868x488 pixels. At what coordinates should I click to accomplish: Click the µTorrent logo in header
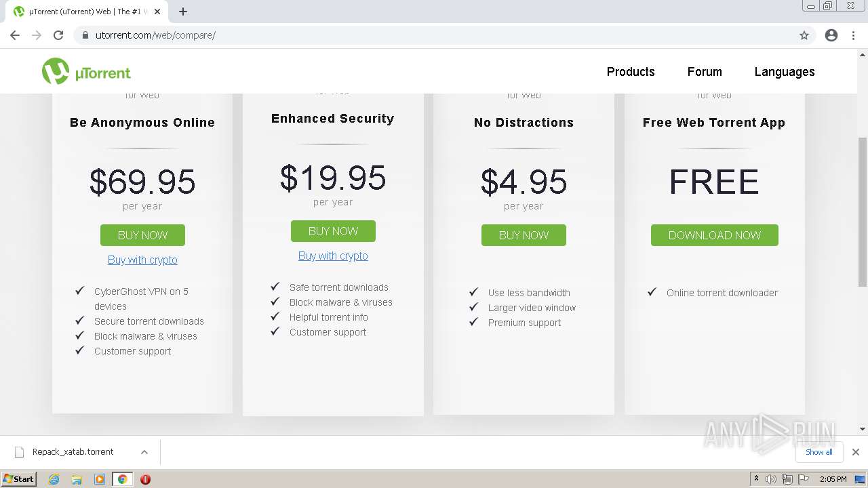[86, 72]
